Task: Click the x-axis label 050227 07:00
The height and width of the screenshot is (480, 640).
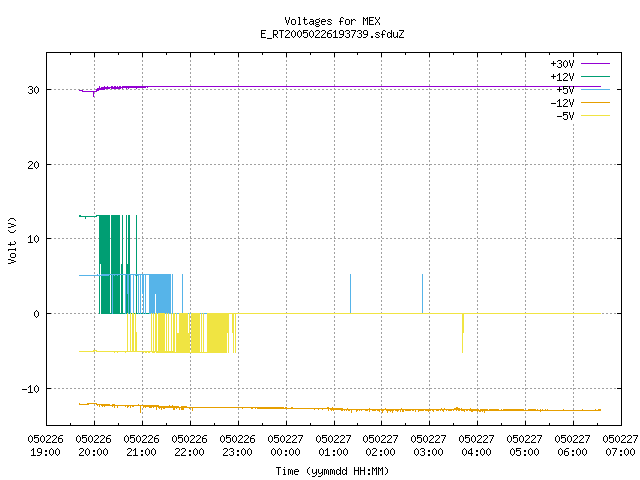Action: [x=620, y=446]
